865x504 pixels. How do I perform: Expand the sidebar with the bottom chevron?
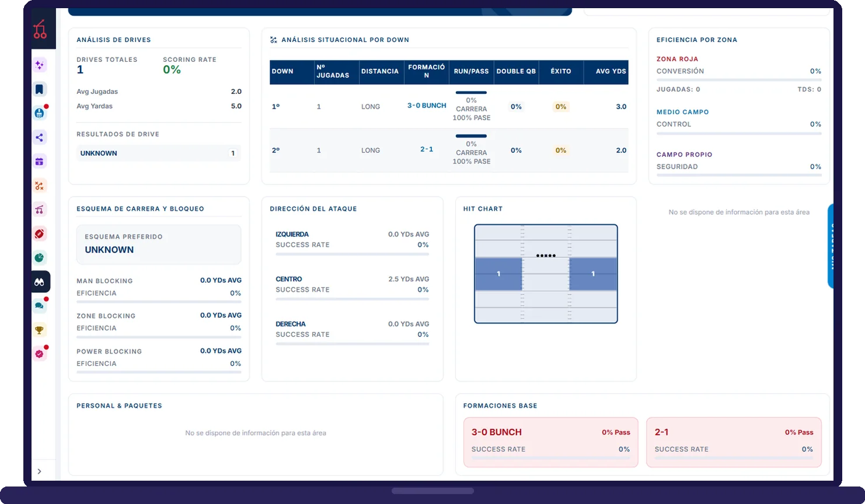point(39,471)
